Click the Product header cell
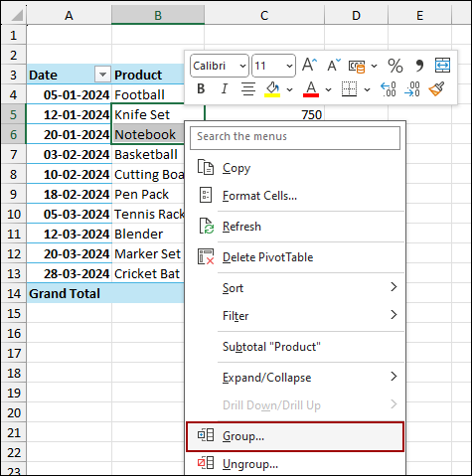The height and width of the screenshot is (476, 472). (x=148, y=75)
